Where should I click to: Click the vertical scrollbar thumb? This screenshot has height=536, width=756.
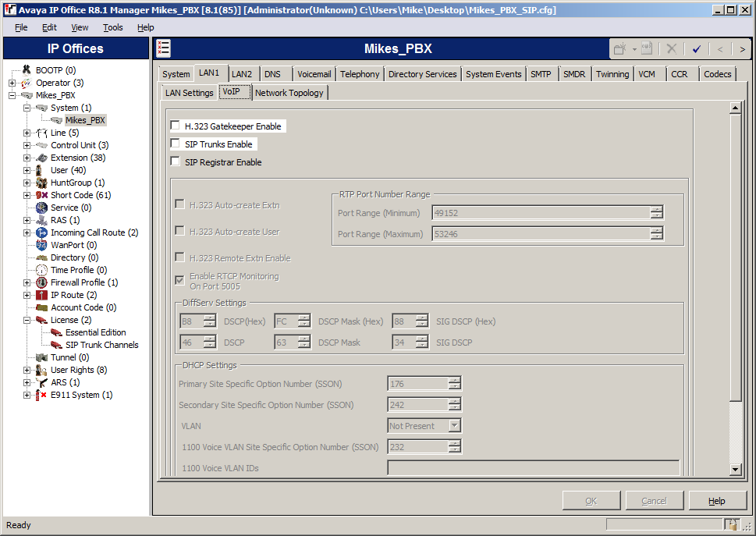pos(735,257)
